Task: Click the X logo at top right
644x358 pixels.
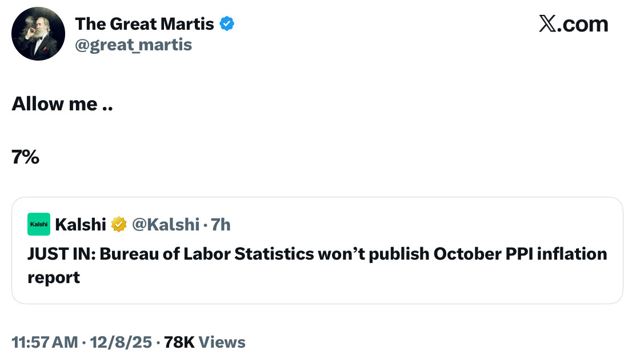Action: coord(547,24)
